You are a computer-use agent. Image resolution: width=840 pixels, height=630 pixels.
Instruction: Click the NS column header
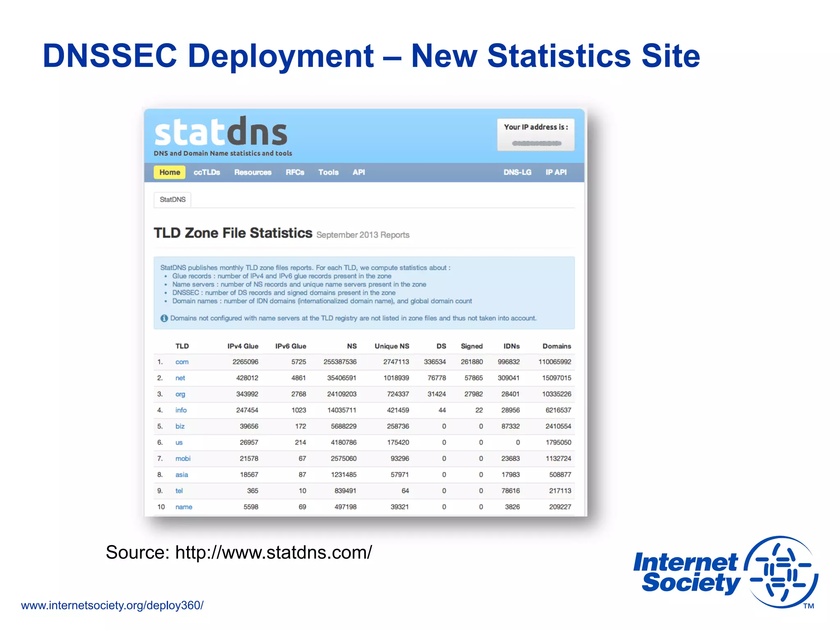352,346
